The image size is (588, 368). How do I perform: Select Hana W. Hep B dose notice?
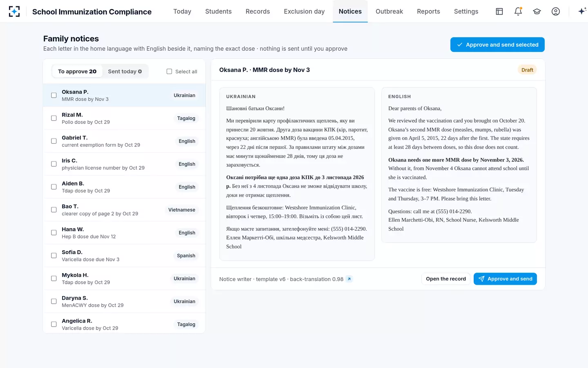pyautogui.click(x=124, y=233)
